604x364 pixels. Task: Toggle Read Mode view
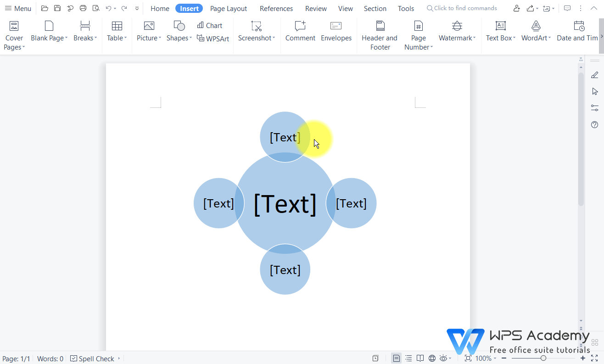coord(420,358)
